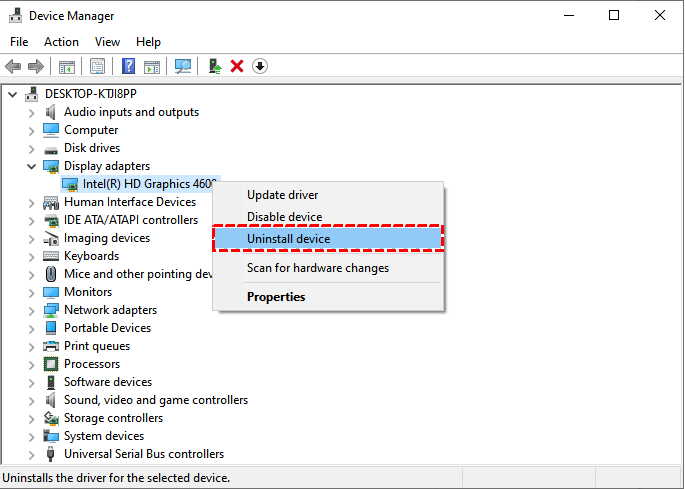Expand the Disk drives node
The image size is (685, 489).
tap(31, 149)
